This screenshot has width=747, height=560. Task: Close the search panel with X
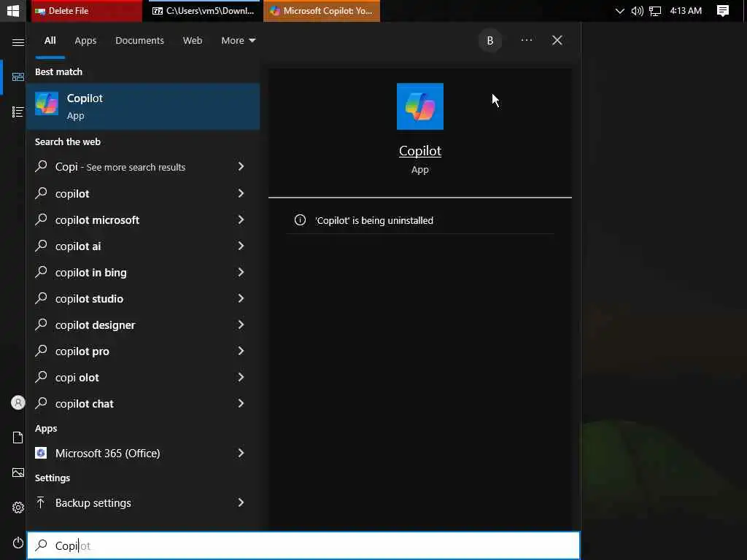pyautogui.click(x=557, y=41)
